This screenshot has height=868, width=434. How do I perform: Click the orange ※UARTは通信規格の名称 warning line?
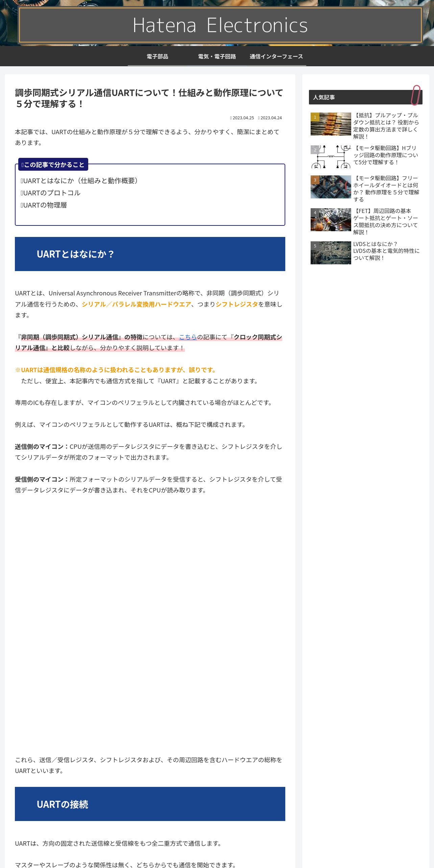pyautogui.click(x=116, y=370)
